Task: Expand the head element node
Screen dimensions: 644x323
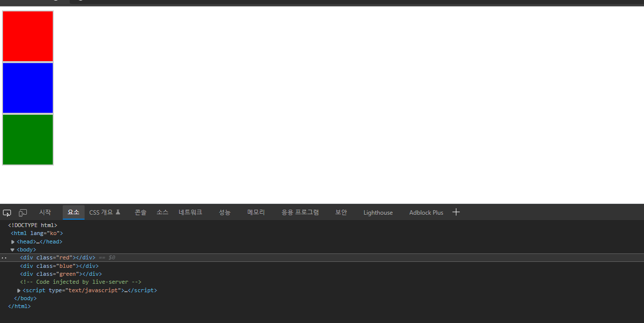Action: (x=13, y=242)
